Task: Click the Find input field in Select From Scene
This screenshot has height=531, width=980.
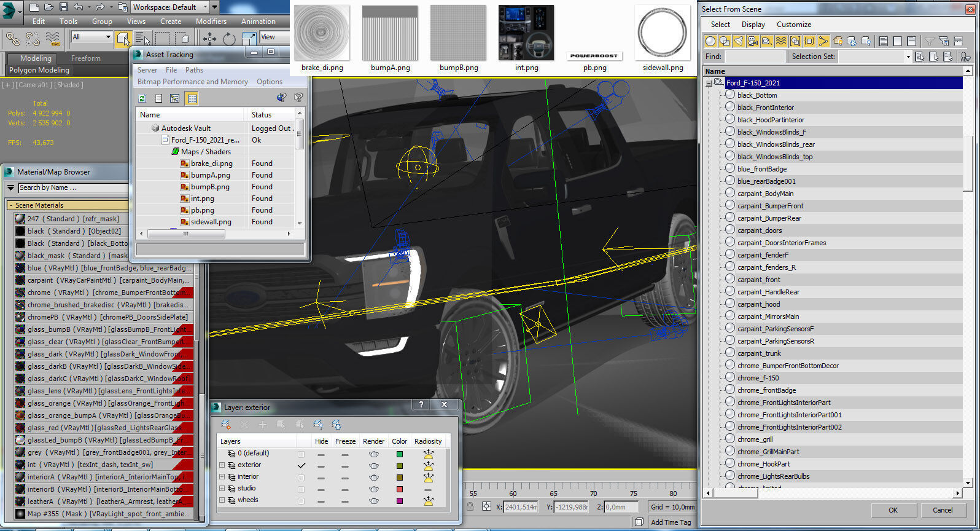Action: tap(755, 57)
